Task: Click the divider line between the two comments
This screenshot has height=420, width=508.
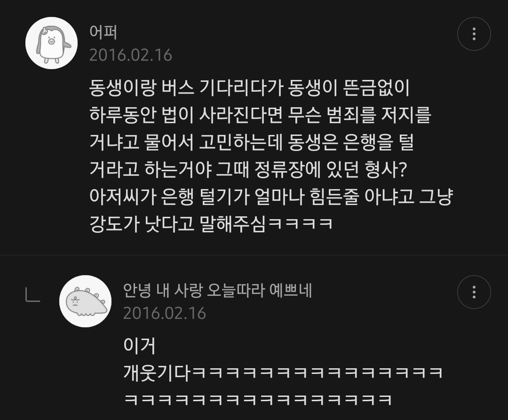Action: pyautogui.click(x=254, y=255)
